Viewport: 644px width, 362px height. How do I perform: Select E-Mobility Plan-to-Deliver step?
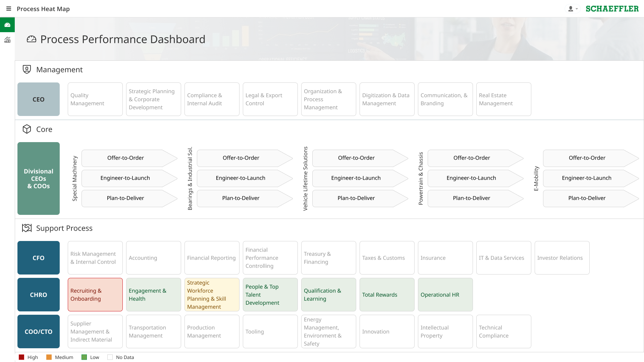tap(591, 198)
